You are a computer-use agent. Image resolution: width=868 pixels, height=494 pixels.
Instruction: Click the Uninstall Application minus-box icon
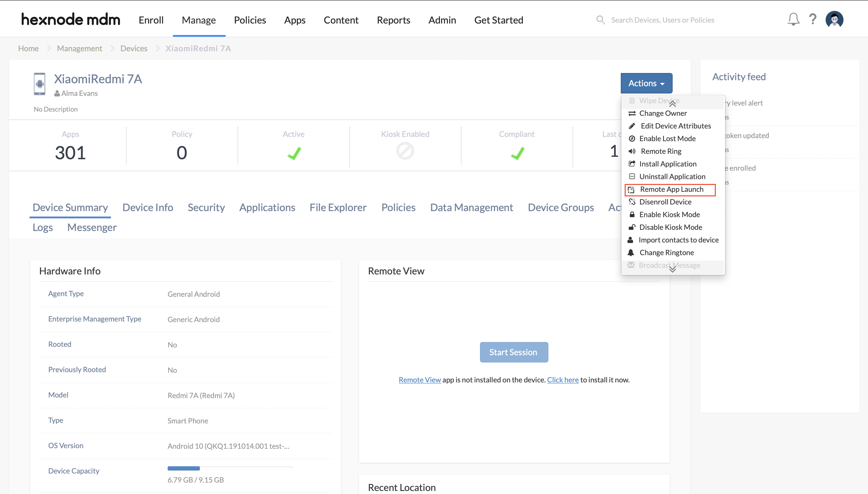(632, 176)
